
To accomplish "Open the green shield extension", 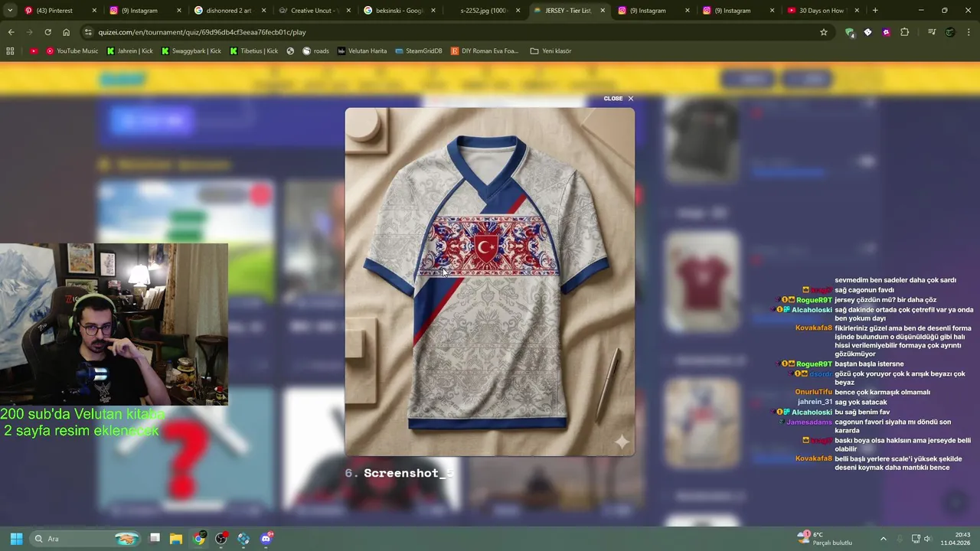I will pyautogui.click(x=849, y=32).
